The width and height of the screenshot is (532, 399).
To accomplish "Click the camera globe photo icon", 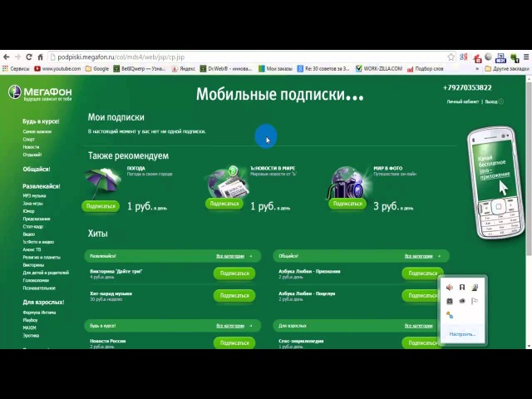I will pyautogui.click(x=347, y=181).
